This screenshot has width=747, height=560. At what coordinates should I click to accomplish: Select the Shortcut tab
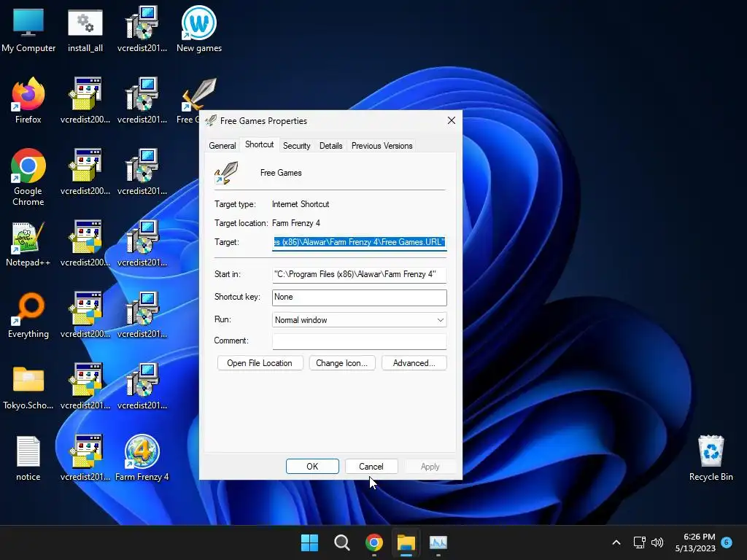tap(259, 145)
